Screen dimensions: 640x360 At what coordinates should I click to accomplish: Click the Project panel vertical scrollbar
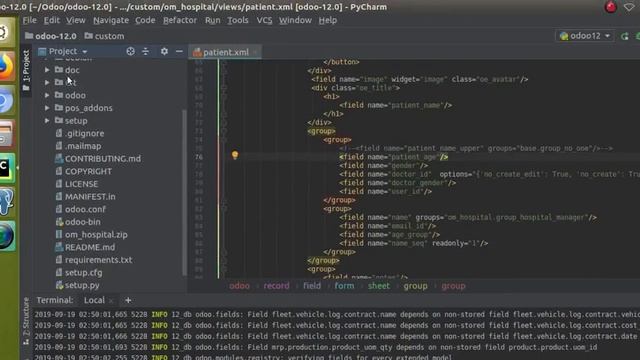(184, 192)
